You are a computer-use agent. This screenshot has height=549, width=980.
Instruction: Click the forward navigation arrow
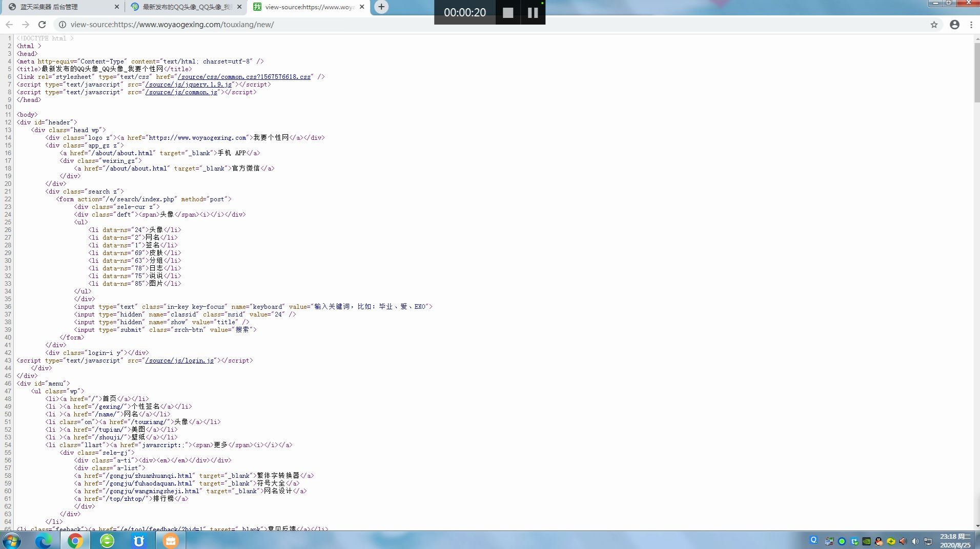(x=25, y=25)
